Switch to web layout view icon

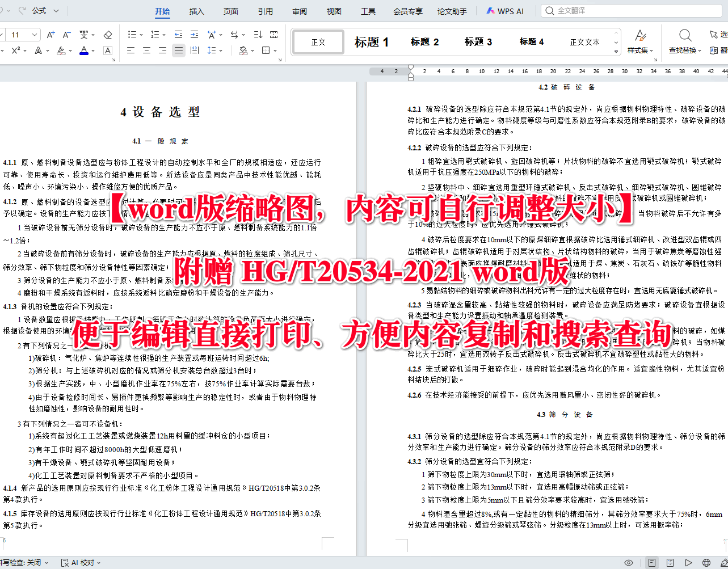706,563
